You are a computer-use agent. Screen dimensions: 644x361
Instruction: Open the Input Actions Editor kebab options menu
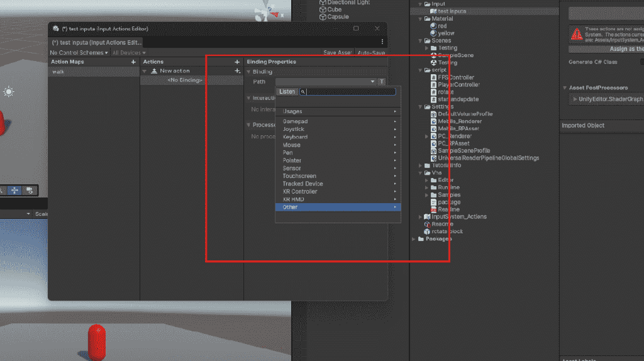pos(382,42)
